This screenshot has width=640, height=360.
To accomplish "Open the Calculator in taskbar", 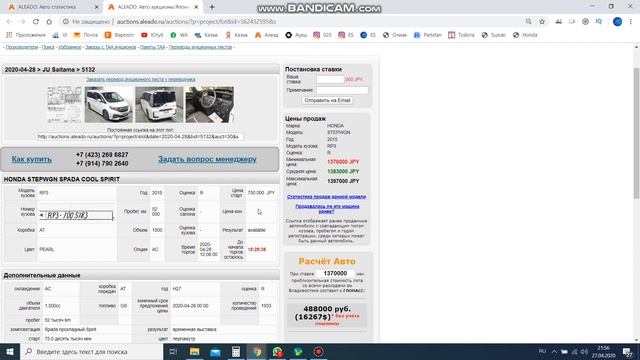I will click(236, 351).
